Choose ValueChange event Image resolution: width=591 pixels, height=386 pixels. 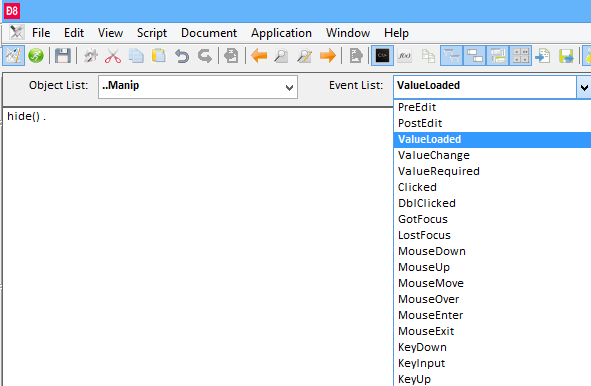(492, 155)
